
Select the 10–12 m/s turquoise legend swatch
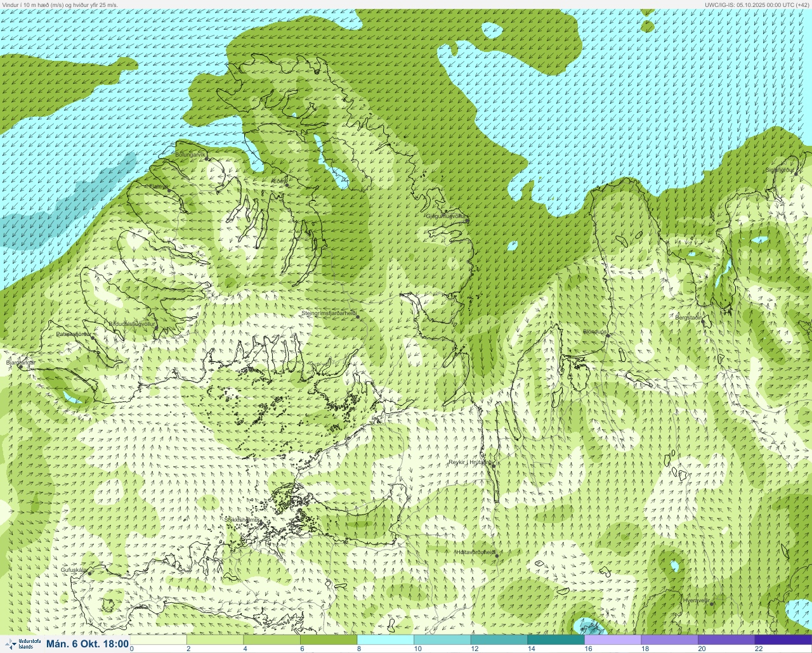(442, 640)
